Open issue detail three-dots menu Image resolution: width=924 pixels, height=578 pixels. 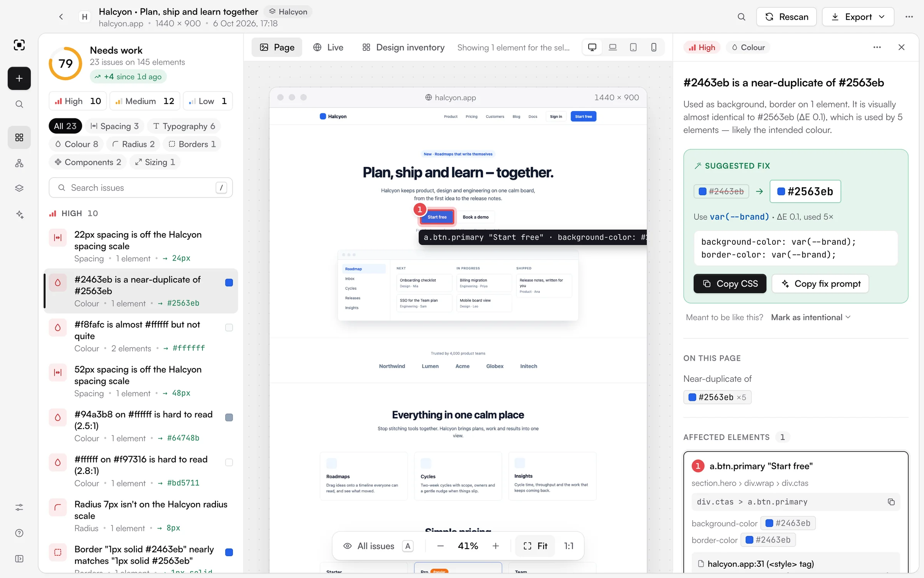877,47
